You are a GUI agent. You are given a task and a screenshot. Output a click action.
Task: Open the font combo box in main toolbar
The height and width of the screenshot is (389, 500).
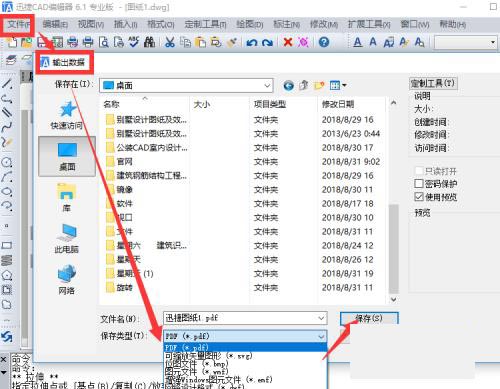pos(466,42)
